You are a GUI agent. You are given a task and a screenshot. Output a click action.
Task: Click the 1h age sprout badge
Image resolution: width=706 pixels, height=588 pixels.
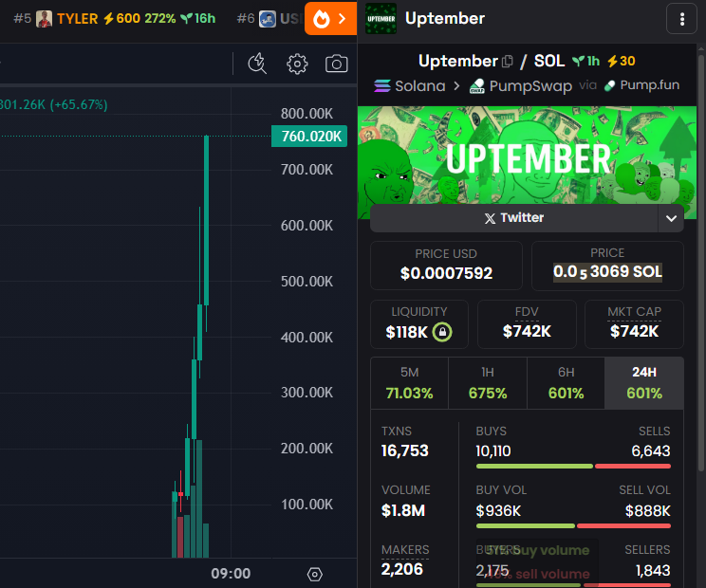[585, 62]
